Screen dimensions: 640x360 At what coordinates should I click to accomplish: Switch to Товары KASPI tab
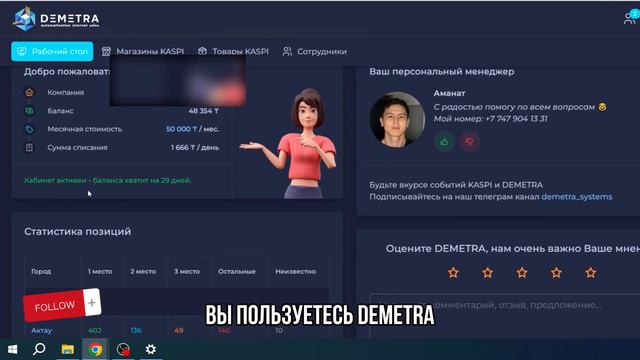pyautogui.click(x=233, y=51)
